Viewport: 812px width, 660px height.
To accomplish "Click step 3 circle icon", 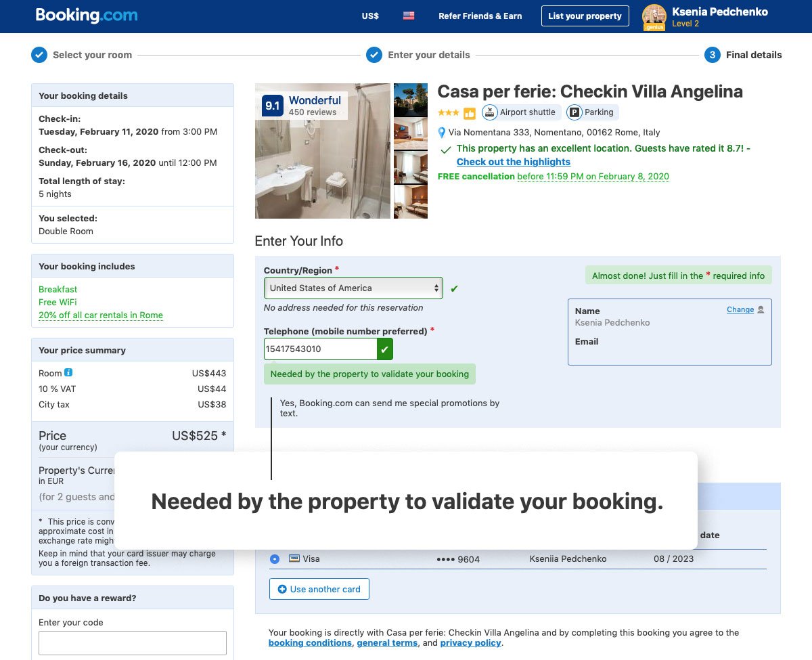I will (x=712, y=55).
